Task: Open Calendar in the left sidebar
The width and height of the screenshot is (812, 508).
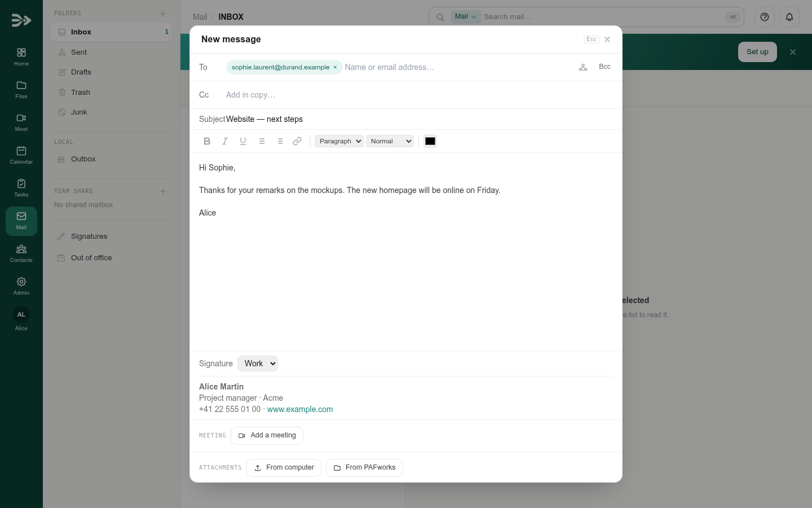Action: [x=21, y=155]
